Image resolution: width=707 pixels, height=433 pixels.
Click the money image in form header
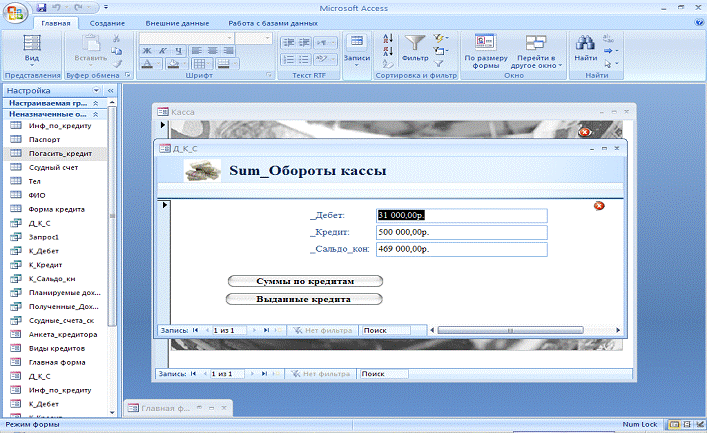(203, 170)
